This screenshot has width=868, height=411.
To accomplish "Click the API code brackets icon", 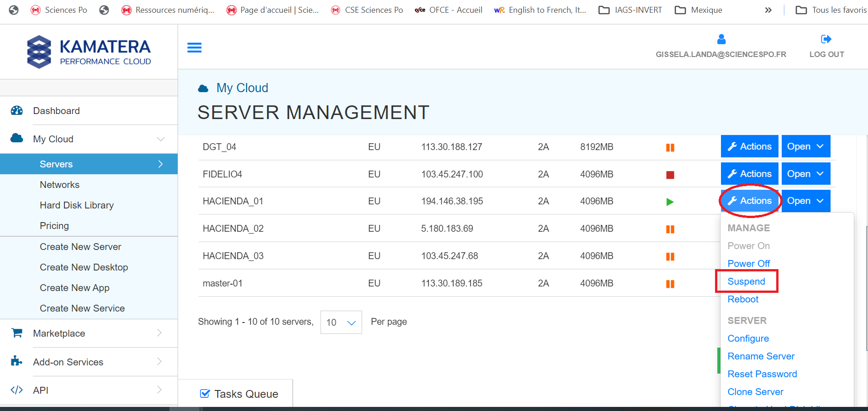I will click(17, 390).
